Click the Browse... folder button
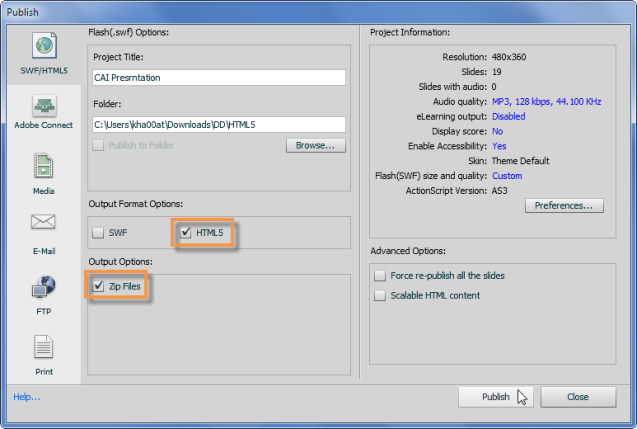The height and width of the screenshot is (429, 637). click(316, 145)
